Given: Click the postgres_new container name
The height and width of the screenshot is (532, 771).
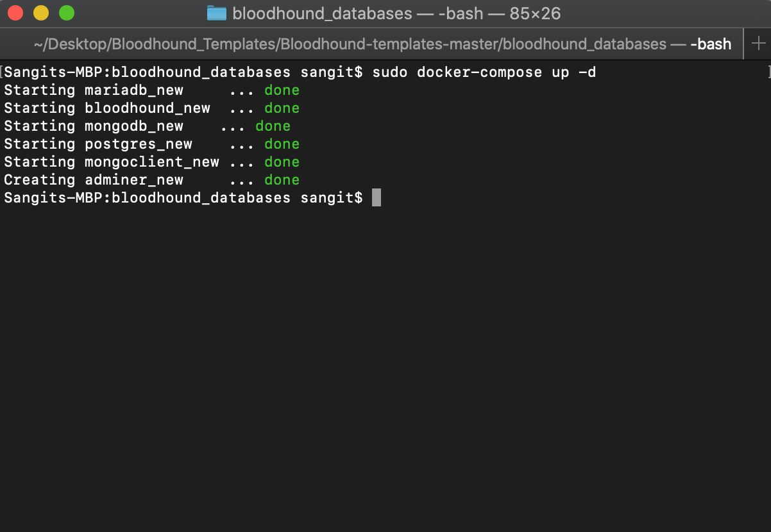Looking at the screenshot, I should [139, 144].
